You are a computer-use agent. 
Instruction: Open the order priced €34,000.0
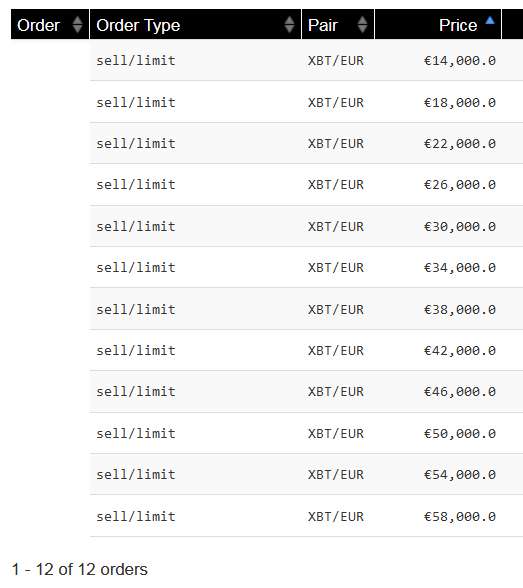[x=306, y=267]
